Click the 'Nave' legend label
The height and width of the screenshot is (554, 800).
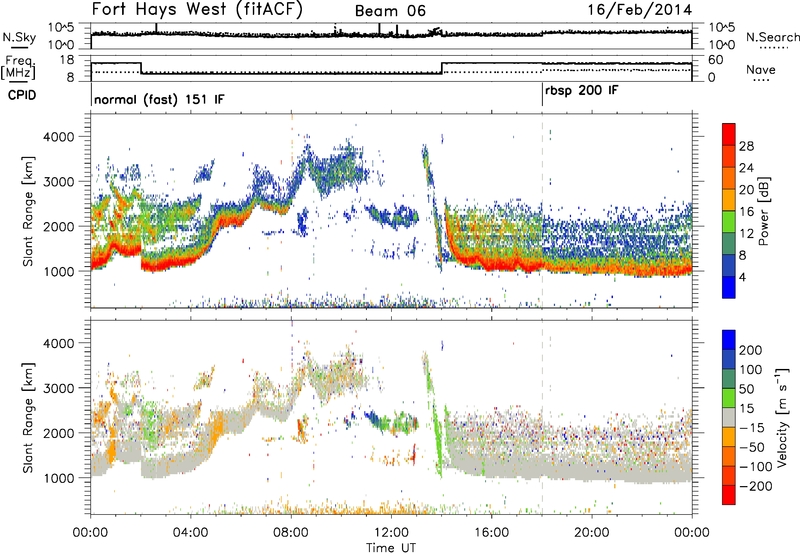pyautogui.click(x=761, y=69)
